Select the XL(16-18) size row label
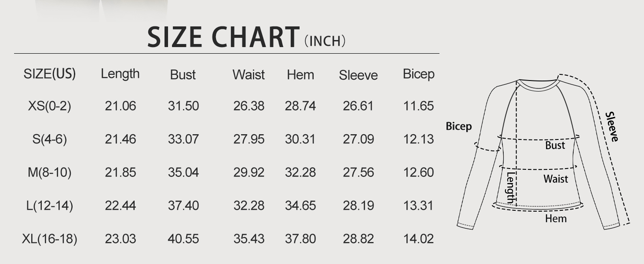This screenshot has height=264, width=644. point(50,239)
